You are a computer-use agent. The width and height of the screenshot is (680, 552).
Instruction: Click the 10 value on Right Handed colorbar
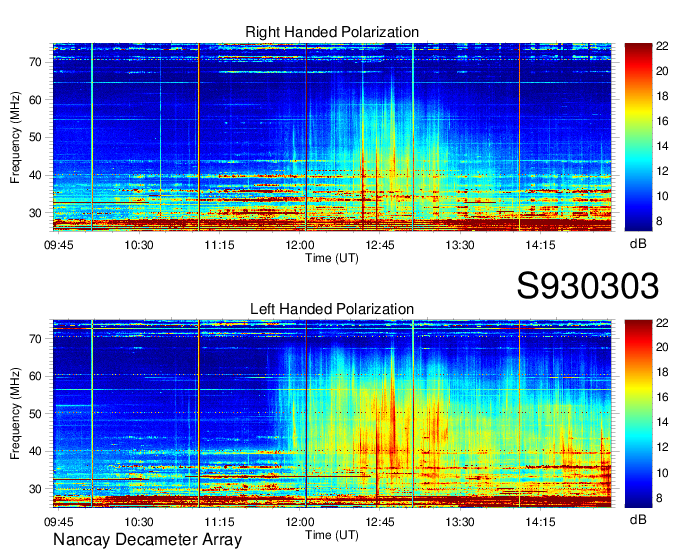[662, 196]
